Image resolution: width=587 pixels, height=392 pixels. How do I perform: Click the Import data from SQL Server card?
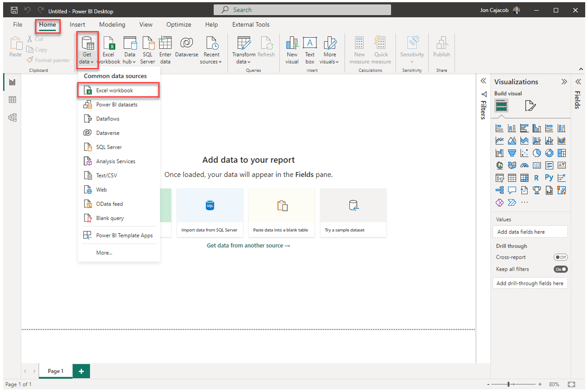tap(210, 212)
